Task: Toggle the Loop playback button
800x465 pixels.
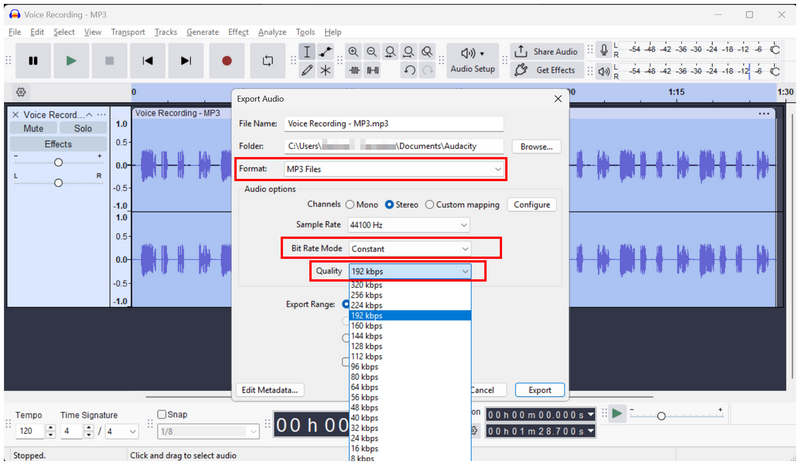Action: (268, 61)
